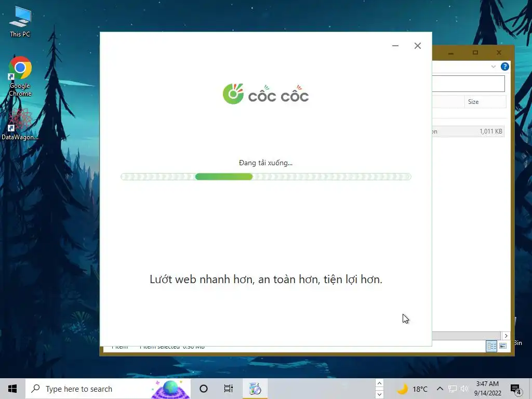The width and height of the screenshot is (532, 399).
Task: Show hidden system tray icons
Action: point(440,389)
